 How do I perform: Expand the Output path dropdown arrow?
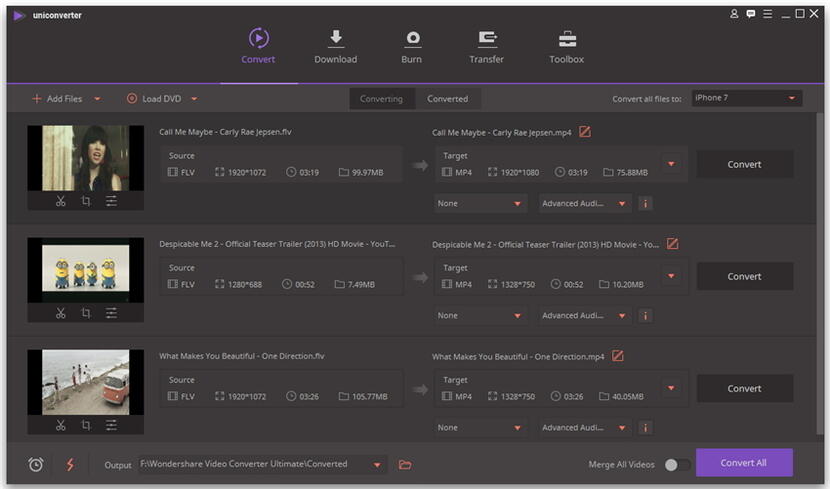coord(377,465)
